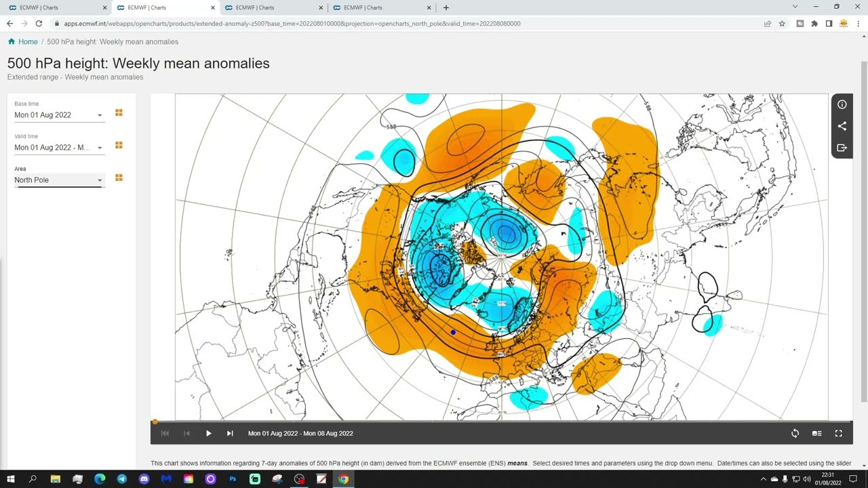Screen dimensions: 868x488
Task: Expand the Base time dropdown
Action: coord(59,115)
